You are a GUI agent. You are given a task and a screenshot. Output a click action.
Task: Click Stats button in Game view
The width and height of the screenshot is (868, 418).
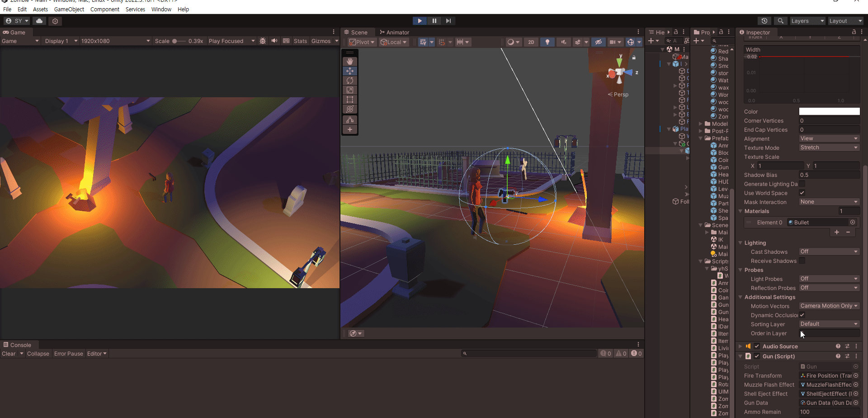[300, 41]
